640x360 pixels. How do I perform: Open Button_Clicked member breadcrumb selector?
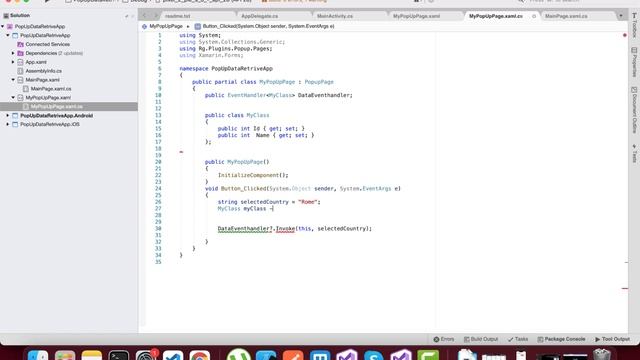[264, 26]
